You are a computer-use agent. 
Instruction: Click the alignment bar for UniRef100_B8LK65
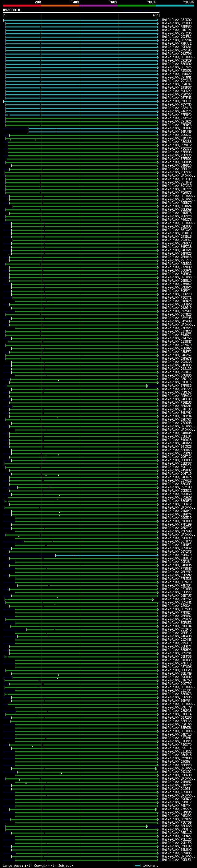(x=77, y=826)
